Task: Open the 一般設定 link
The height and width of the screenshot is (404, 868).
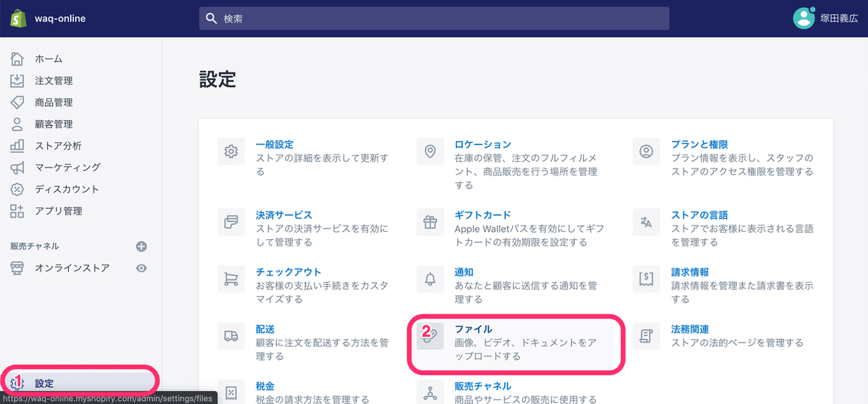Action: 275,145
